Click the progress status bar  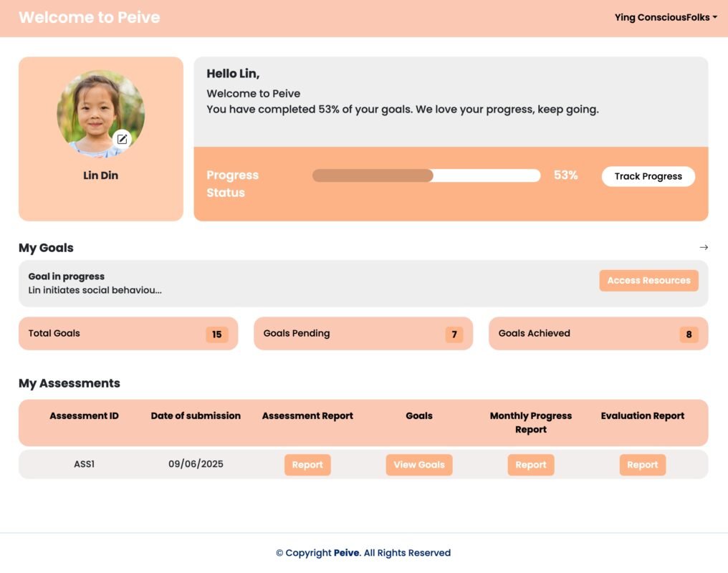coord(426,175)
